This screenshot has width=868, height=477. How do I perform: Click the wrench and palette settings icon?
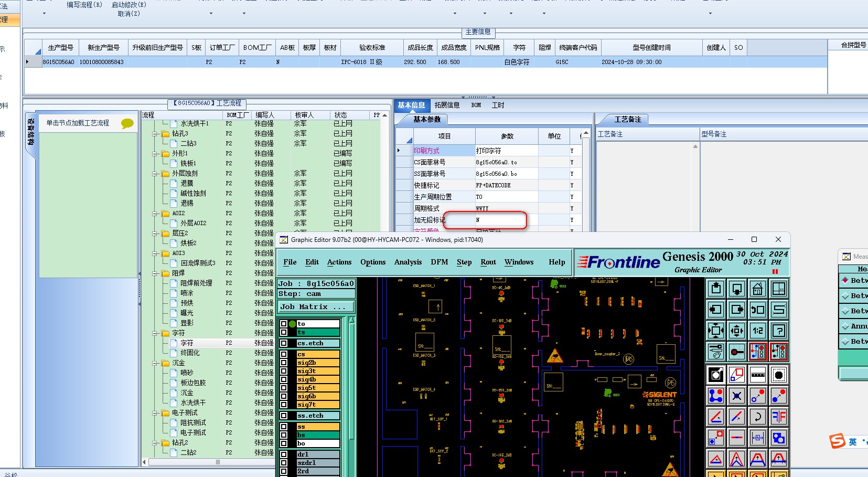715,352
